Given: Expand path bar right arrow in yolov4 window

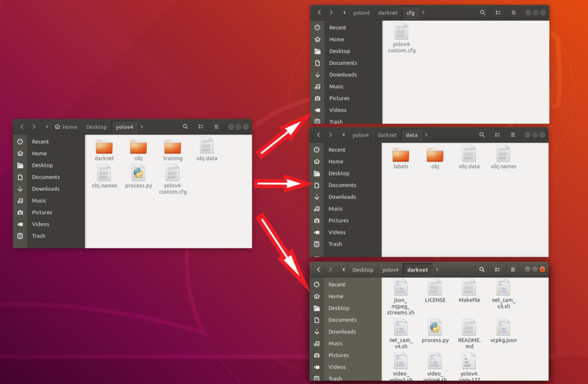Looking at the screenshot, I should tap(142, 127).
